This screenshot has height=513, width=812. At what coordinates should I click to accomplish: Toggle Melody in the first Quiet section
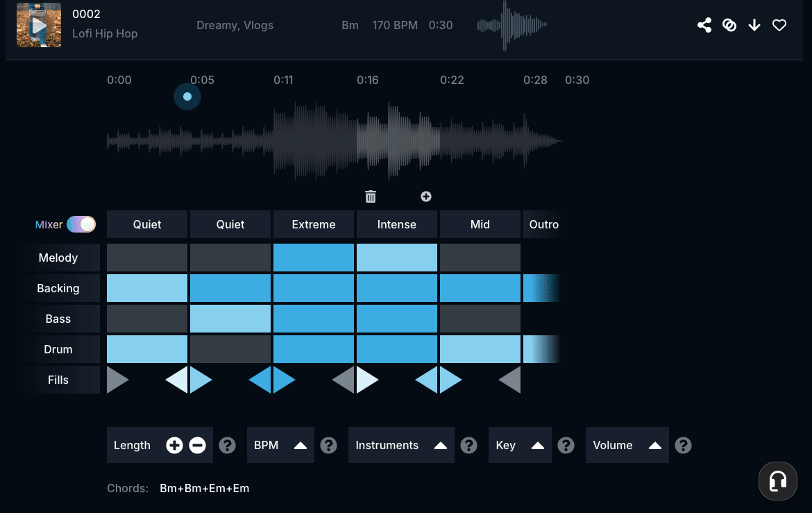(147, 258)
